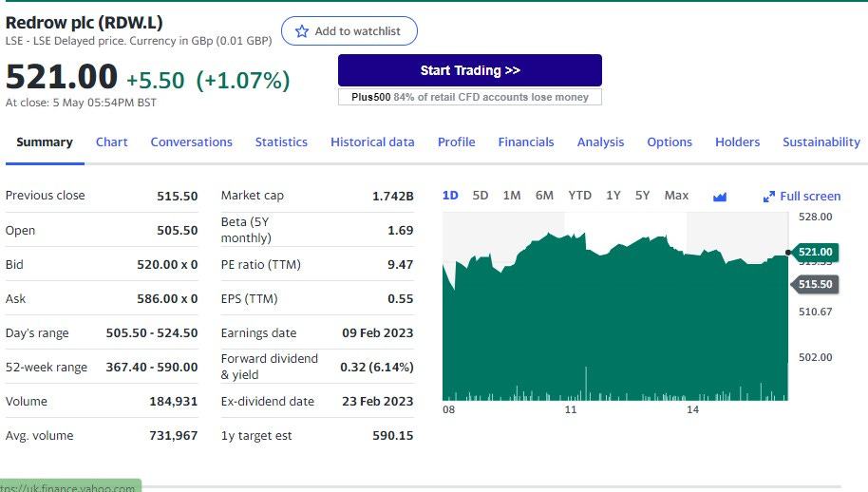Click the Full screen expand arrows icon
This screenshot has height=492, width=868.
(x=769, y=197)
